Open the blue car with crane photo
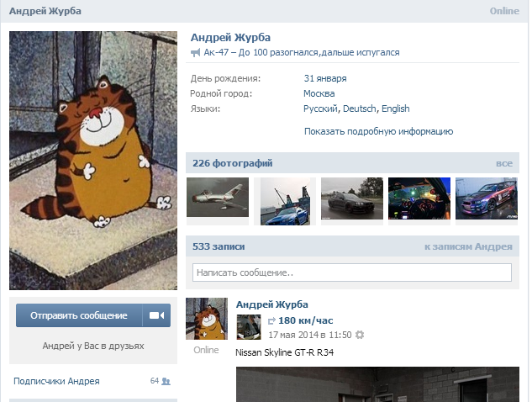Viewport: 532px width, 402px height. [x=285, y=201]
